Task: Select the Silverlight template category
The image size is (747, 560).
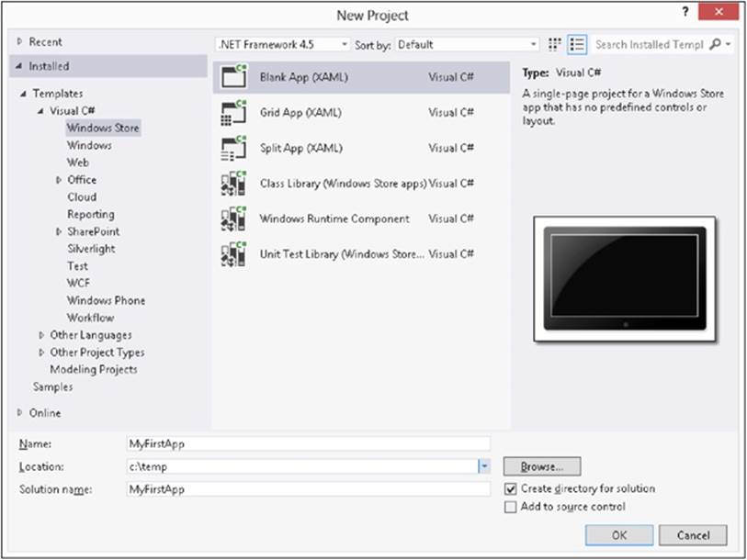Action: (91, 249)
